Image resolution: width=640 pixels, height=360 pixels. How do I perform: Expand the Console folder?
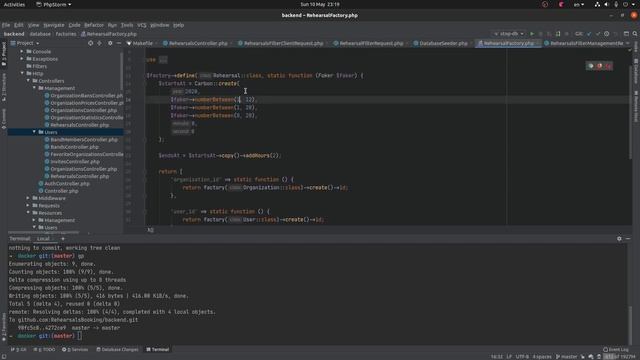coord(22,51)
